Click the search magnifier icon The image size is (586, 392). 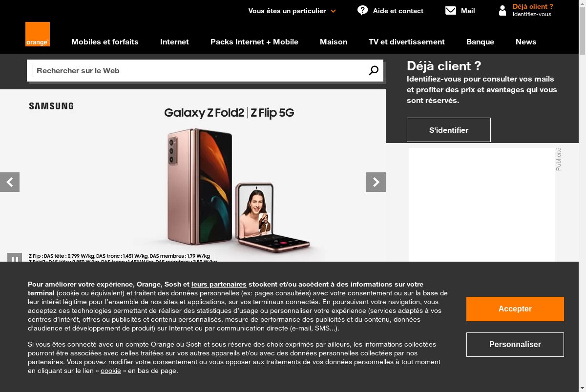coord(374,71)
